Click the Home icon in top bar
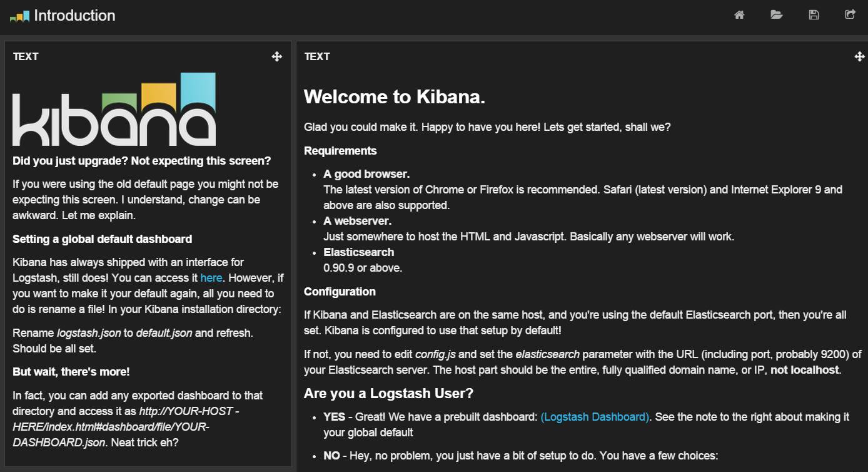 tap(739, 14)
